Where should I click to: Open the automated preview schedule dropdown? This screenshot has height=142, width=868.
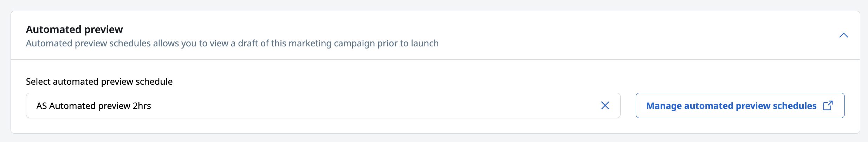(x=323, y=105)
